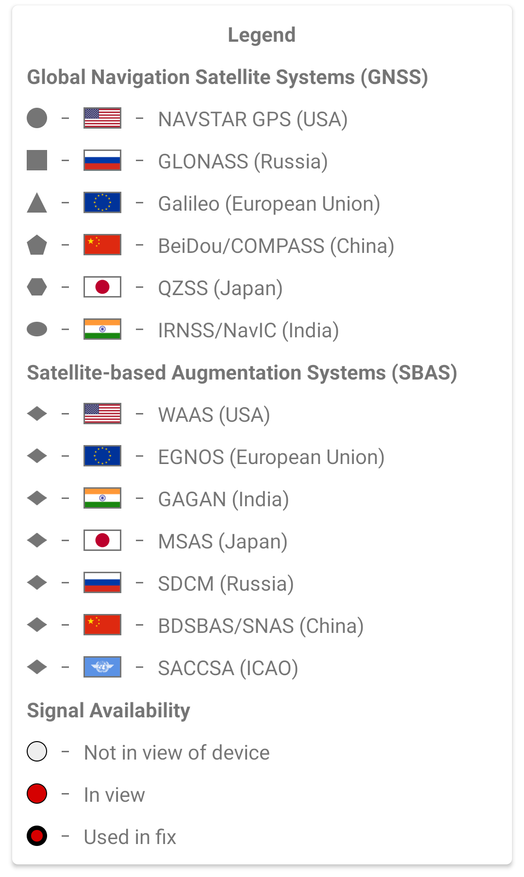Tap the triangle shape icon for Galileo
The width and height of the screenshot is (524, 877).
coord(37,202)
